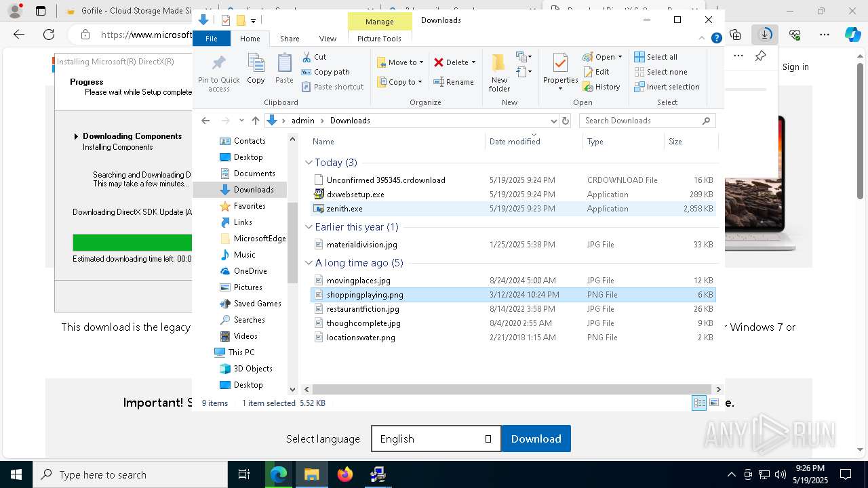Refresh the Downloads folder view

pyautogui.click(x=566, y=121)
